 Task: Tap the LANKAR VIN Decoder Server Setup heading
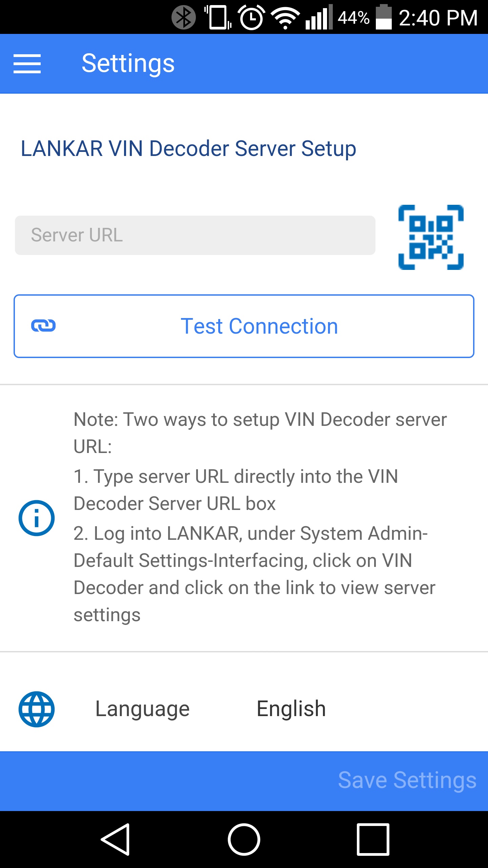(x=188, y=149)
